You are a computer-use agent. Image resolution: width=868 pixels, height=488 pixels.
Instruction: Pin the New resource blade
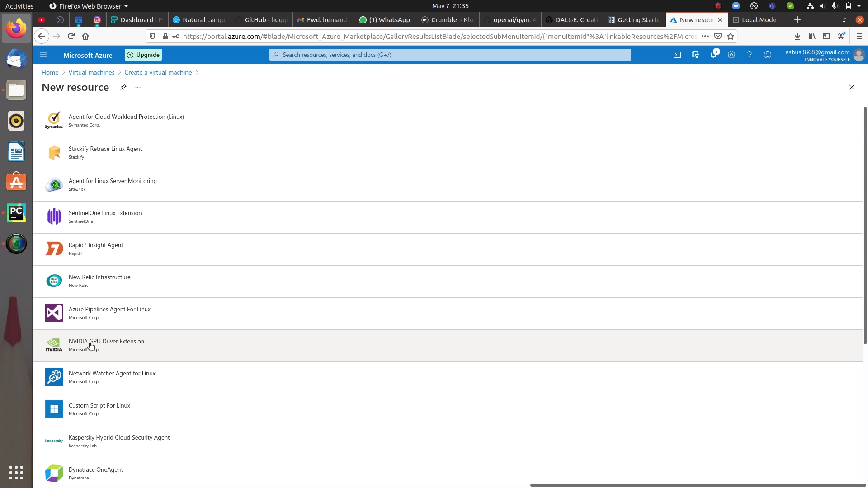(x=123, y=87)
